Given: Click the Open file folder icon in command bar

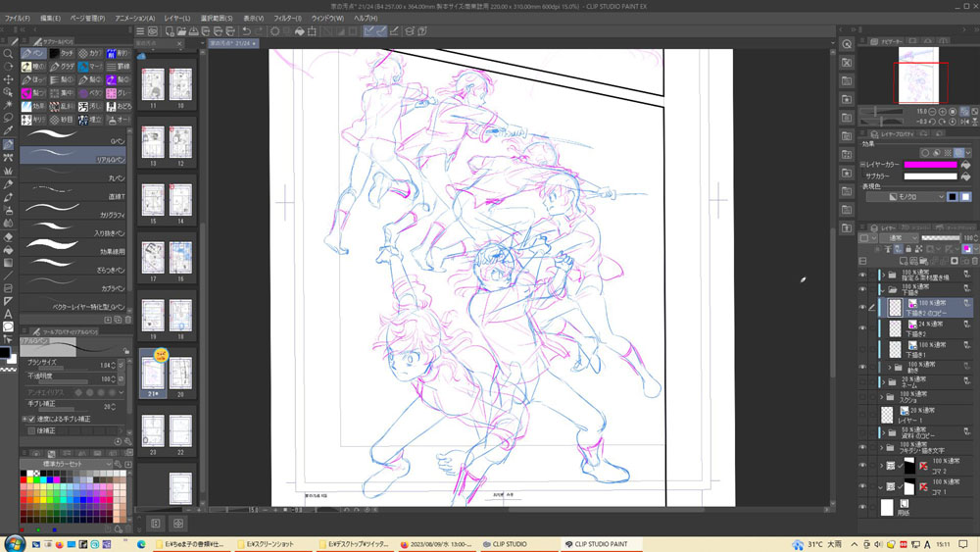Looking at the screenshot, I should (x=181, y=31).
